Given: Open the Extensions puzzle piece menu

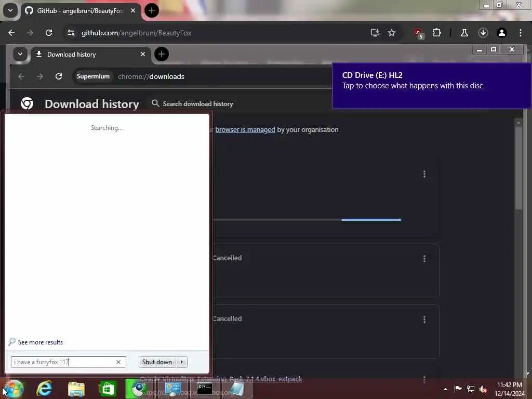Looking at the screenshot, I should pos(436,33).
